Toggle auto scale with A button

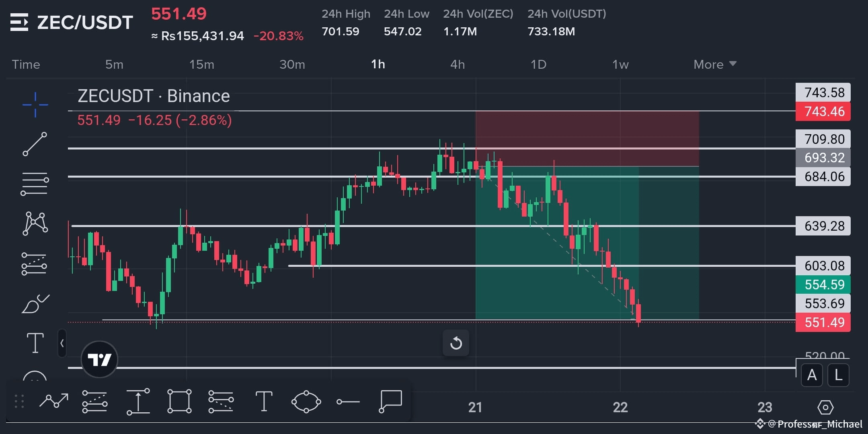812,375
